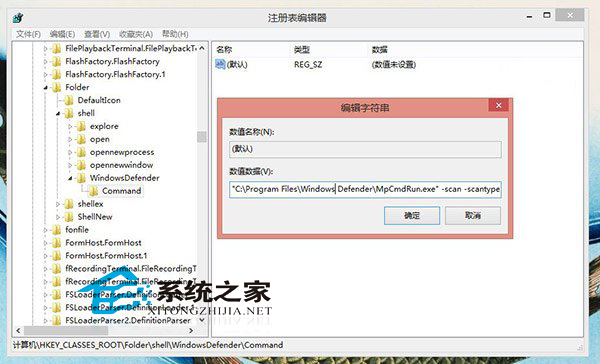600x364 pixels.
Task: Click the FilePlaybackTerminal folder icon
Action: click(x=57, y=49)
